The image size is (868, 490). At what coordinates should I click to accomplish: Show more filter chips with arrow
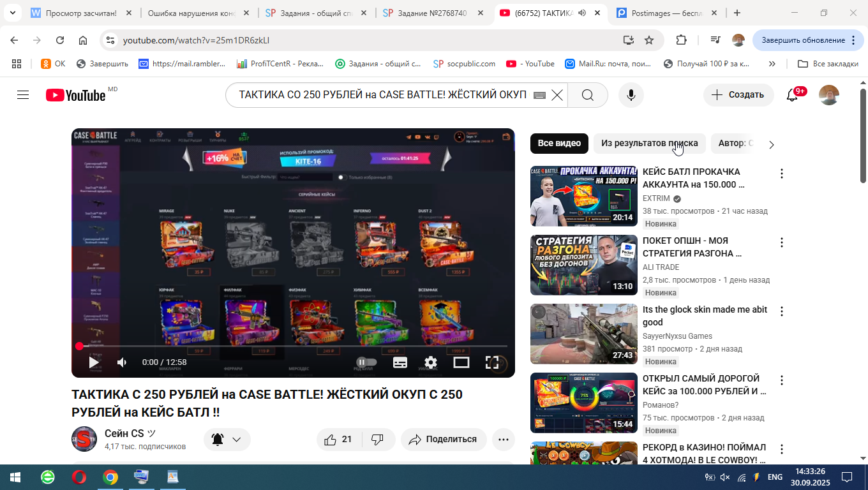point(771,144)
